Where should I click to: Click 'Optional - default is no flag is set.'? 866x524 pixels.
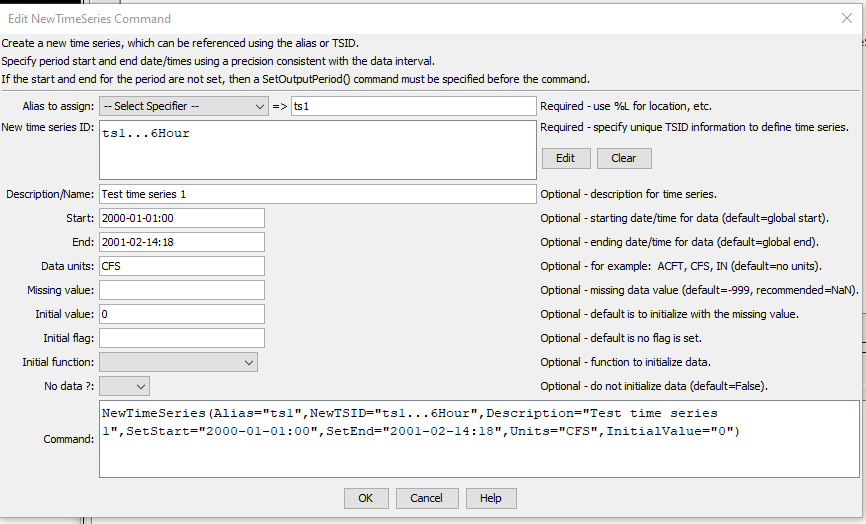click(621, 338)
